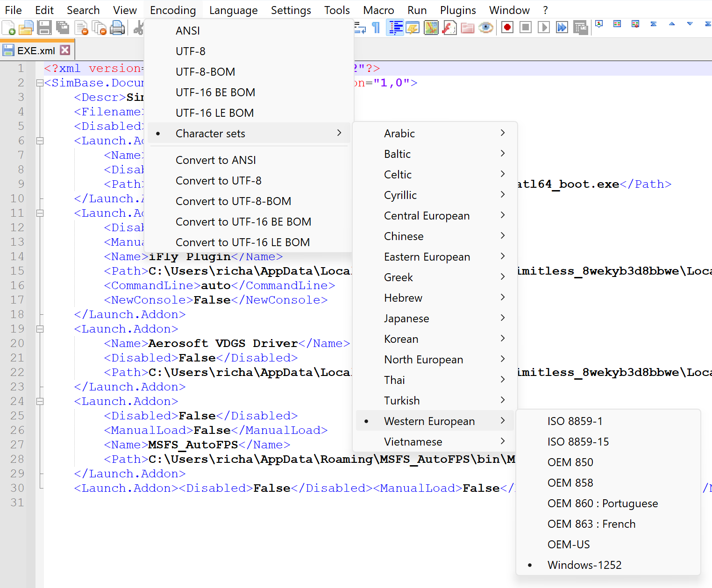Run macro multiple times icon
712x588 pixels.
click(x=562, y=28)
